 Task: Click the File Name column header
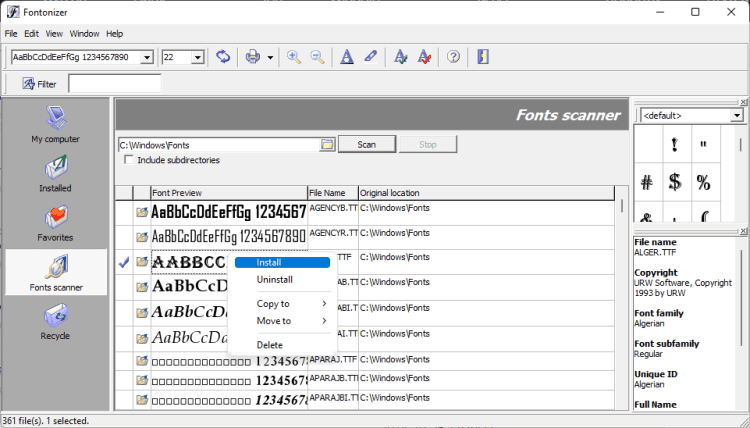tap(333, 193)
